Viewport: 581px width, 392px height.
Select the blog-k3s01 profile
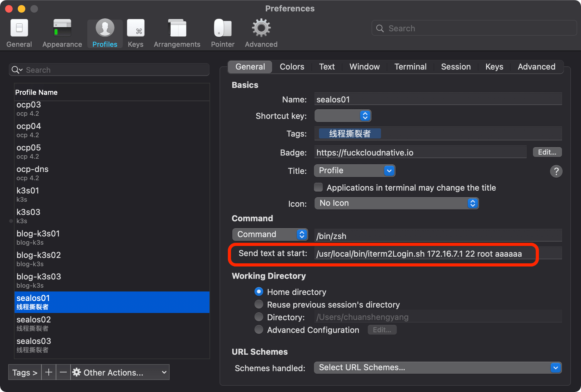click(x=112, y=237)
